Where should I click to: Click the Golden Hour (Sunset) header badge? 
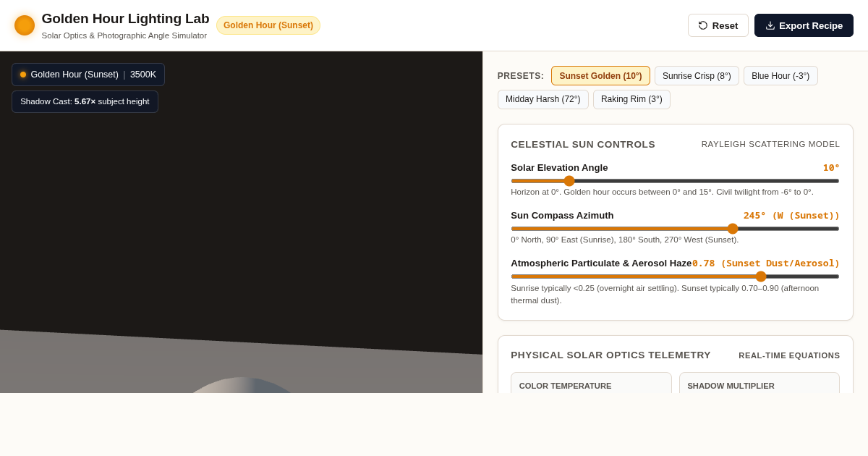tap(268, 25)
